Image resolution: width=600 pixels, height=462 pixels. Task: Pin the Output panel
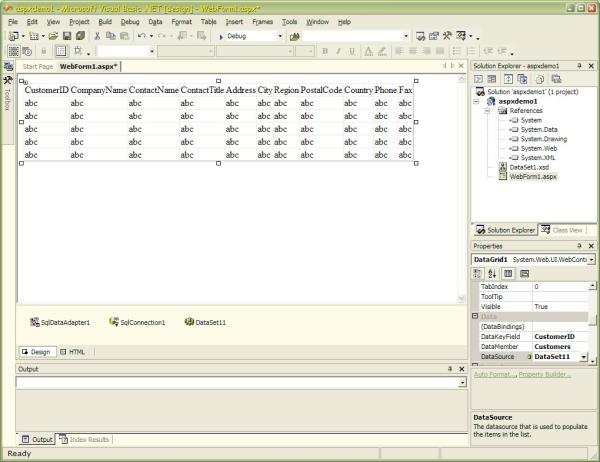pos(450,369)
